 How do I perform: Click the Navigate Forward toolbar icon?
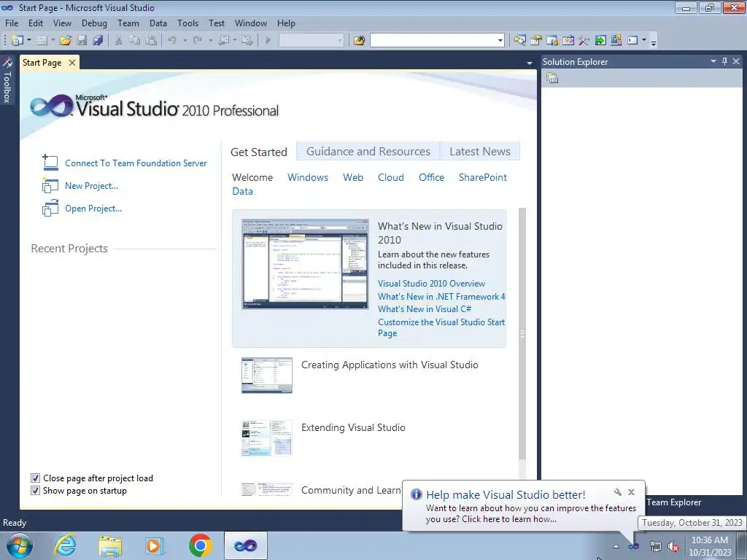247,41
